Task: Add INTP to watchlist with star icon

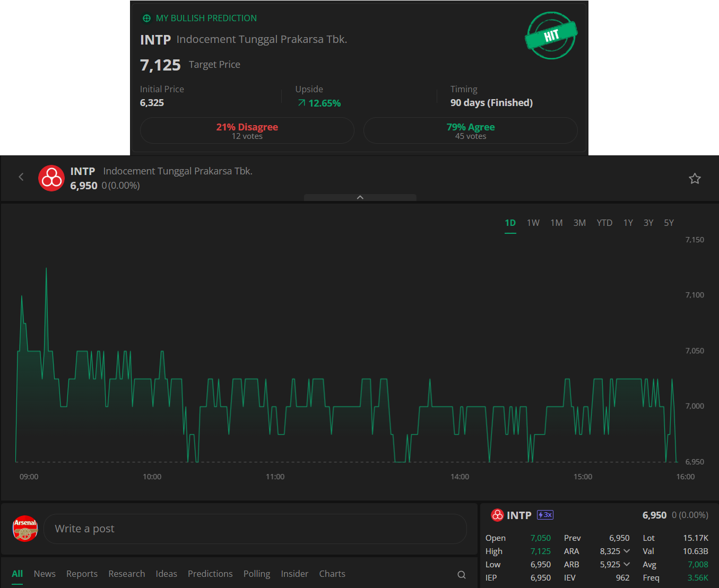Action: click(695, 179)
